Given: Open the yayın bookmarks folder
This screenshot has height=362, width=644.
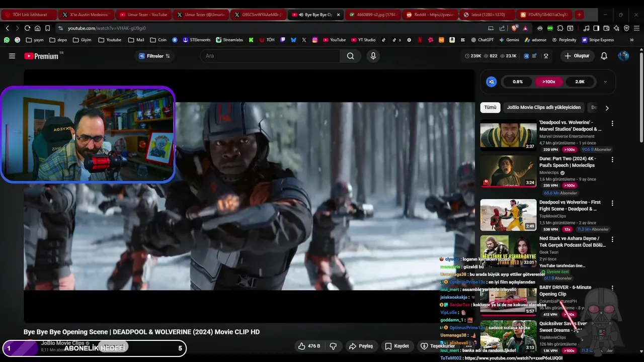Looking at the screenshot, I should point(35,40).
